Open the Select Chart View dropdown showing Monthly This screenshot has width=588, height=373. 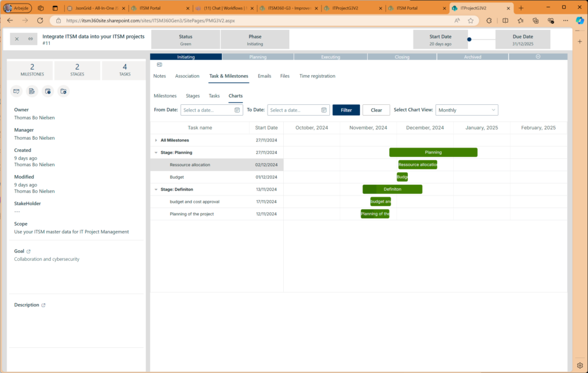[x=467, y=110]
